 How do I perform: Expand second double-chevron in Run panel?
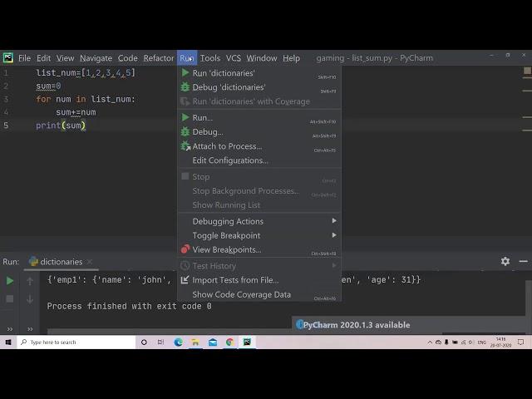[x=30, y=329]
